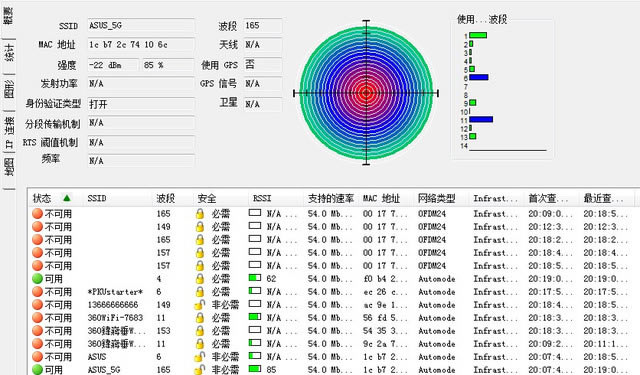This screenshot has height=375, width=640.
Task: Click the 网络类型 column header
Action: tap(436, 198)
